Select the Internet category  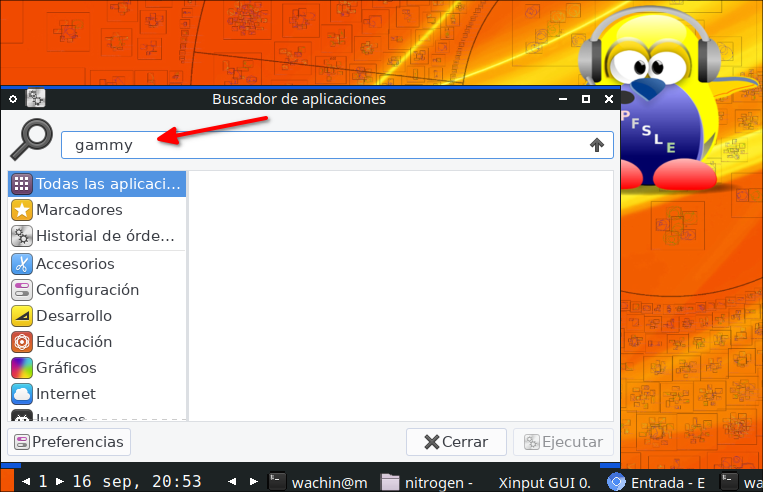pos(97,394)
